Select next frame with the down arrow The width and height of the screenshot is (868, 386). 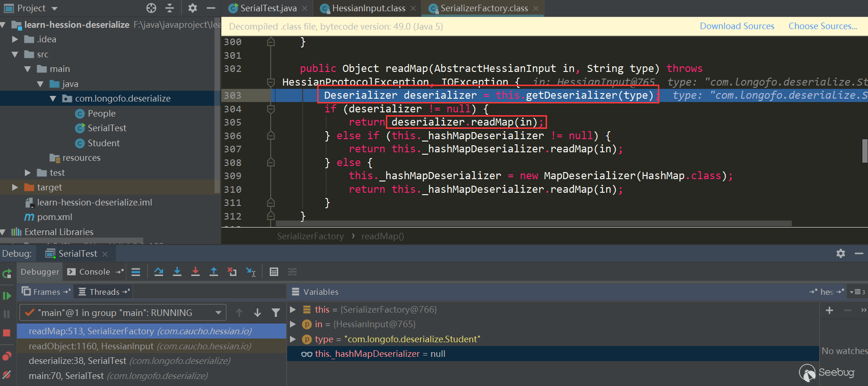click(x=258, y=313)
